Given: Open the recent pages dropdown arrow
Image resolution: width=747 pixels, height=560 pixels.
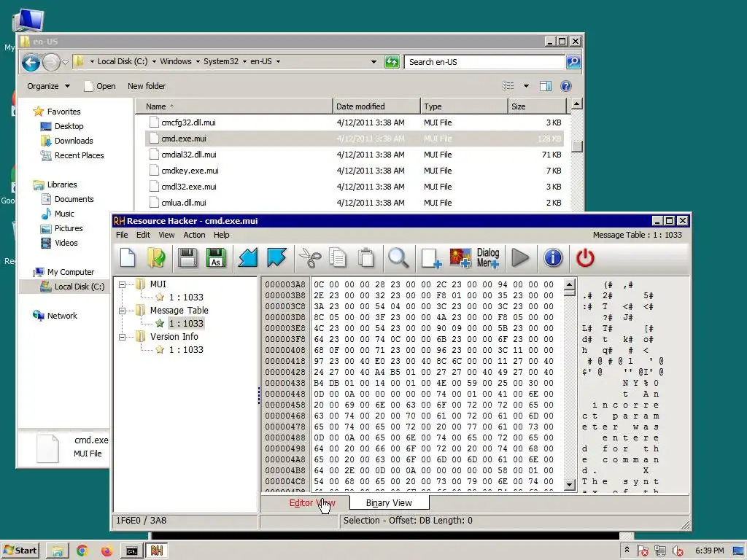Looking at the screenshot, I should (66, 63).
